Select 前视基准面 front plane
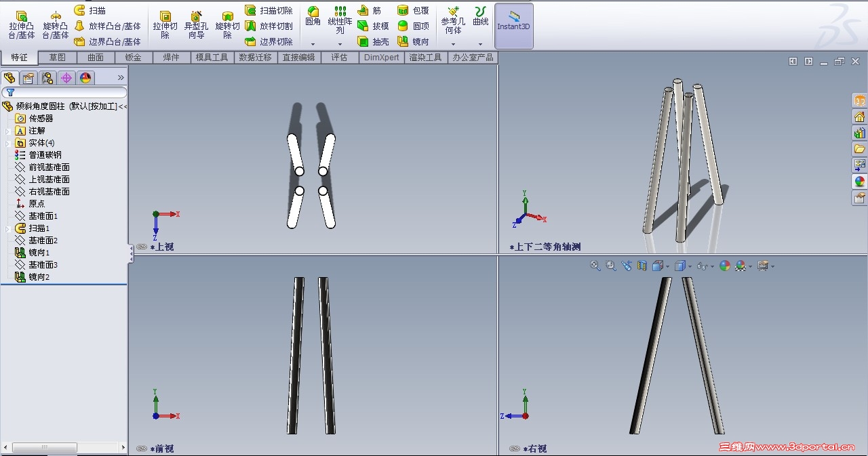Image resolution: width=868 pixels, height=456 pixels. (42, 167)
